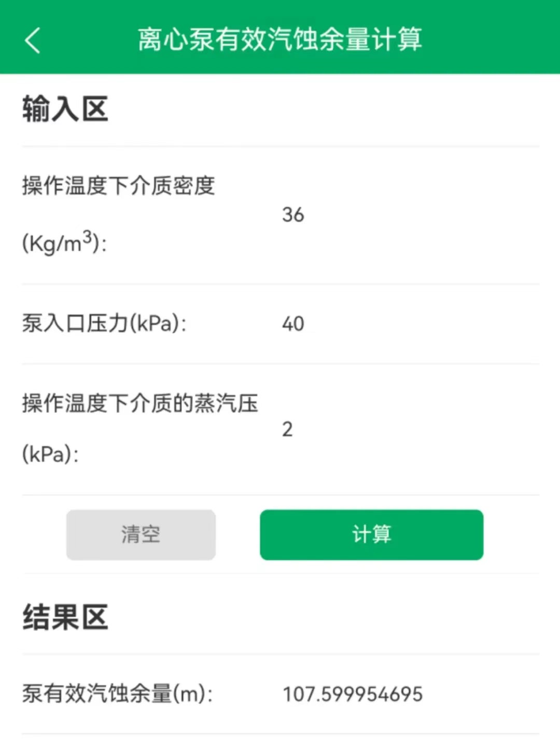The height and width of the screenshot is (741, 560).
Task: Tap the result value 107.599954695
Action: [x=353, y=694]
